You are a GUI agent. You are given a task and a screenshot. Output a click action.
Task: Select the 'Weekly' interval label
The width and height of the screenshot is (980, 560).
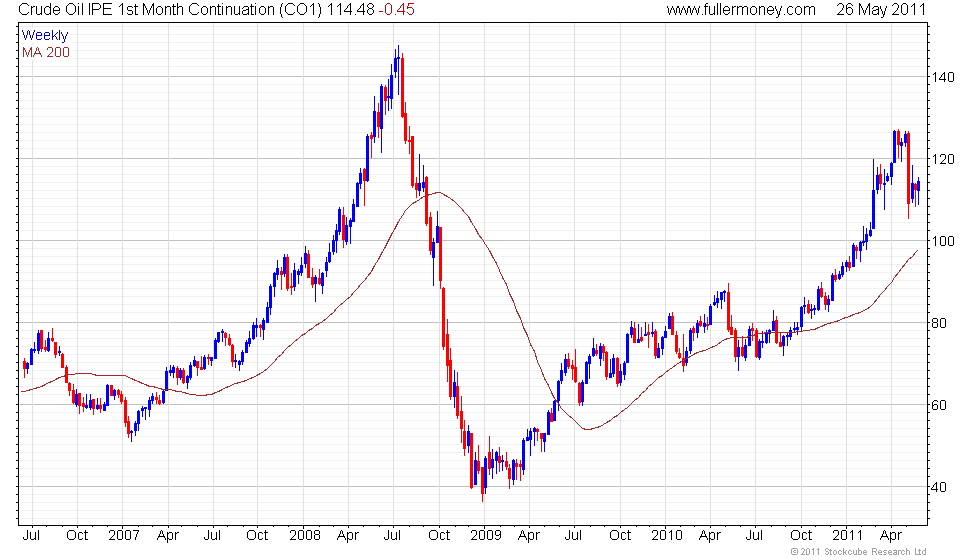44,36
